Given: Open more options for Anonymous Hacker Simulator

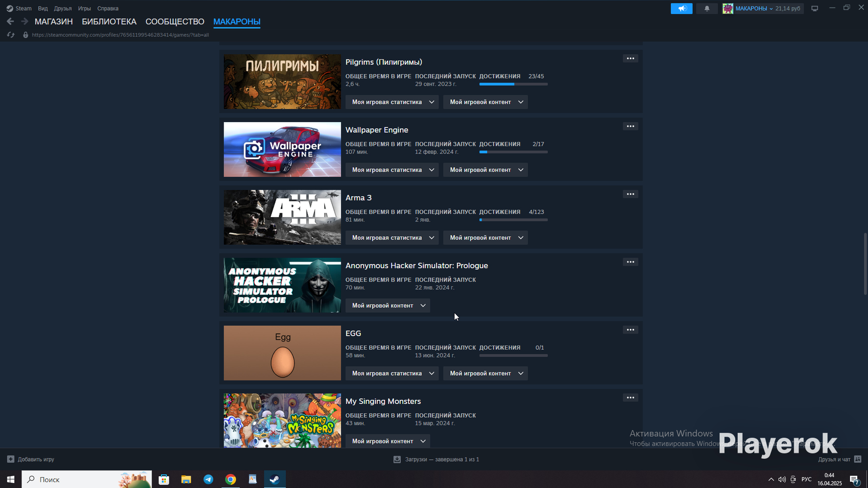Looking at the screenshot, I should [630, 262].
